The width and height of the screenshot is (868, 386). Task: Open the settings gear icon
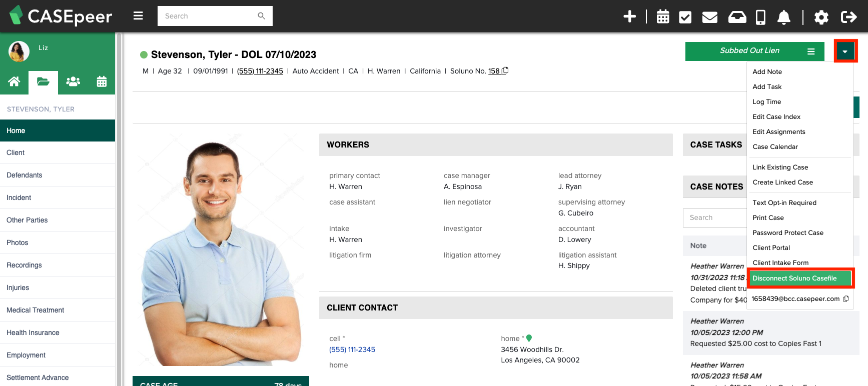pyautogui.click(x=821, y=17)
